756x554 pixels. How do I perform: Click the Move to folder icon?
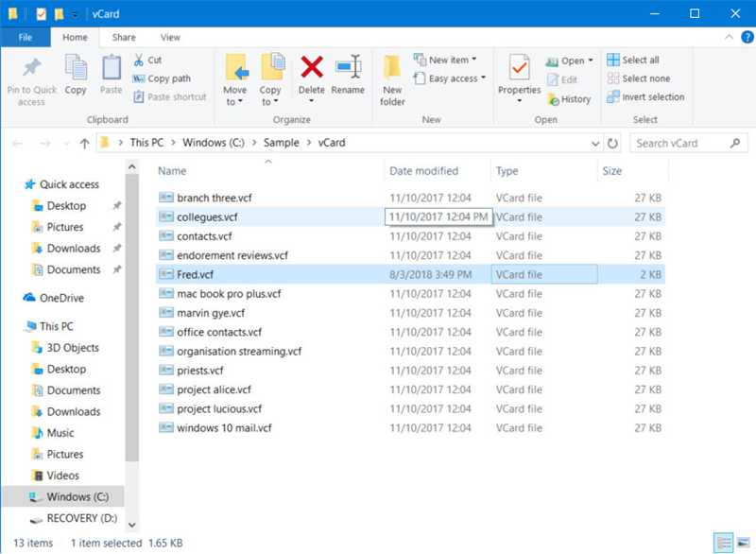[237, 67]
